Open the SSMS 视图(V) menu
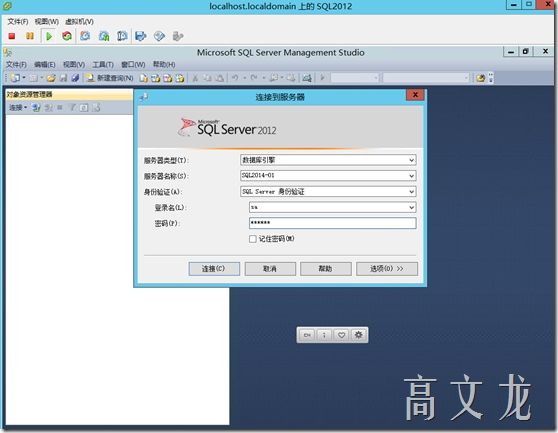The height and width of the screenshot is (433, 558). click(x=74, y=65)
